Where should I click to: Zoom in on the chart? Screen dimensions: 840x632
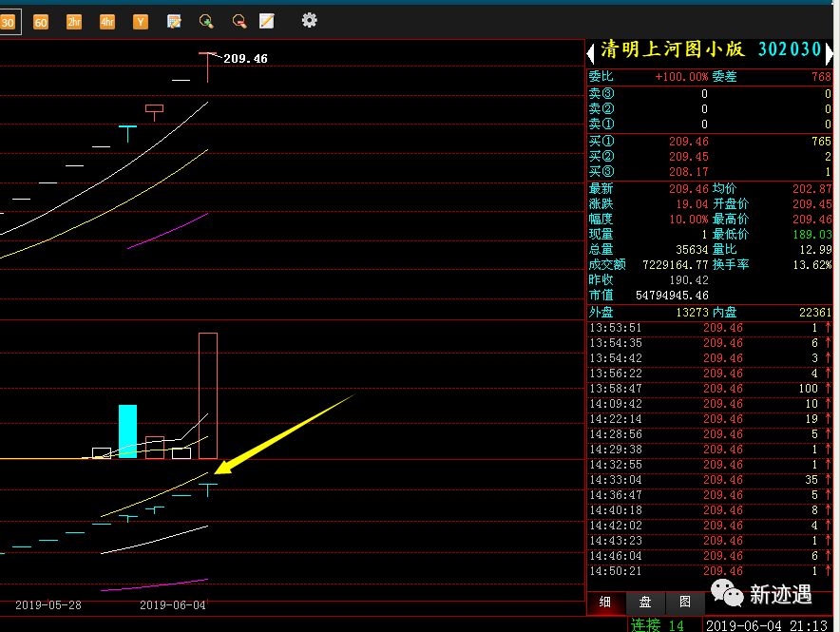[x=206, y=22]
